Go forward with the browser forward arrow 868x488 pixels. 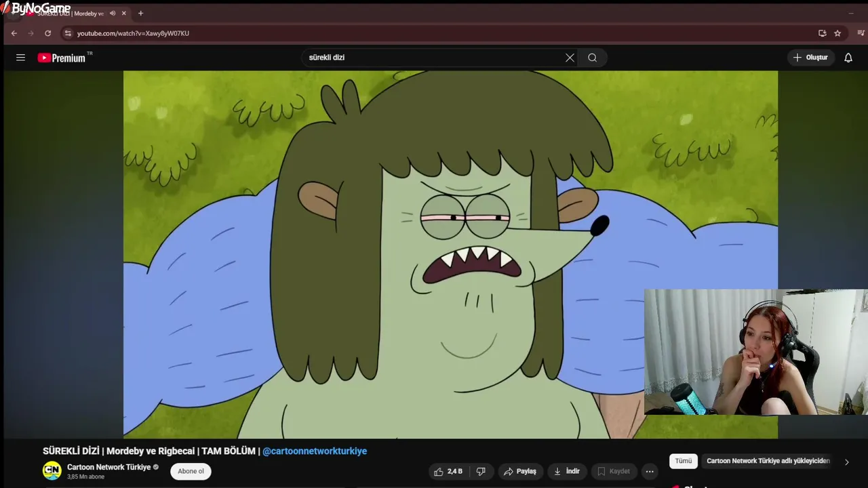pos(31,33)
